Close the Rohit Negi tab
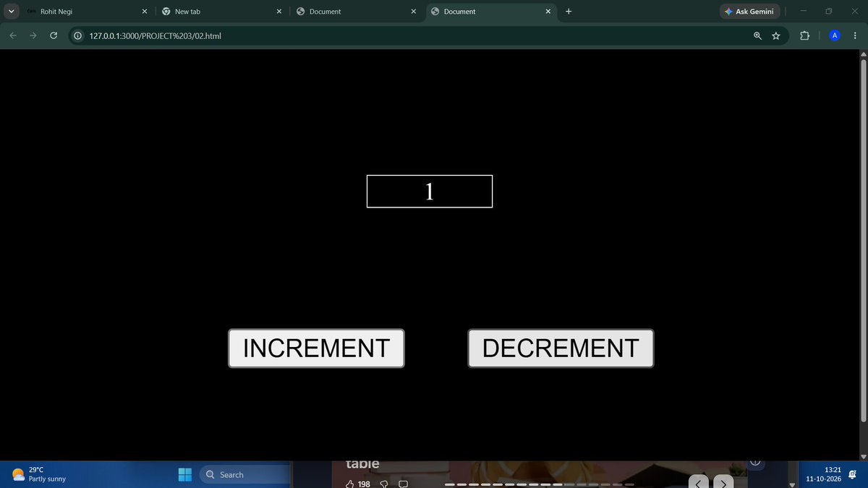 (144, 12)
